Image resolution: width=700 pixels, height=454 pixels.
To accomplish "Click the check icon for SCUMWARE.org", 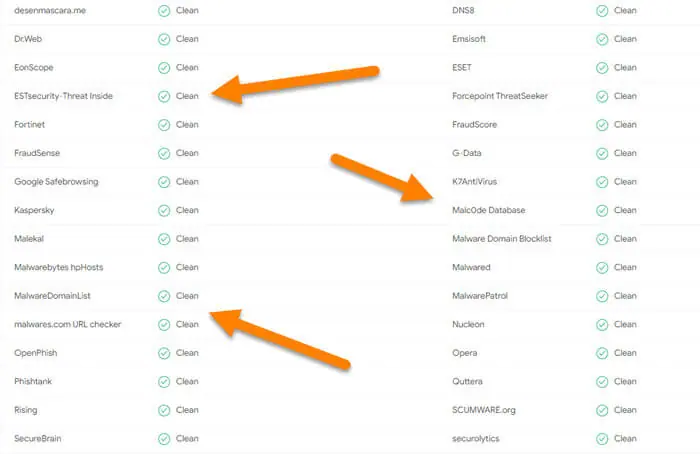I will point(602,410).
